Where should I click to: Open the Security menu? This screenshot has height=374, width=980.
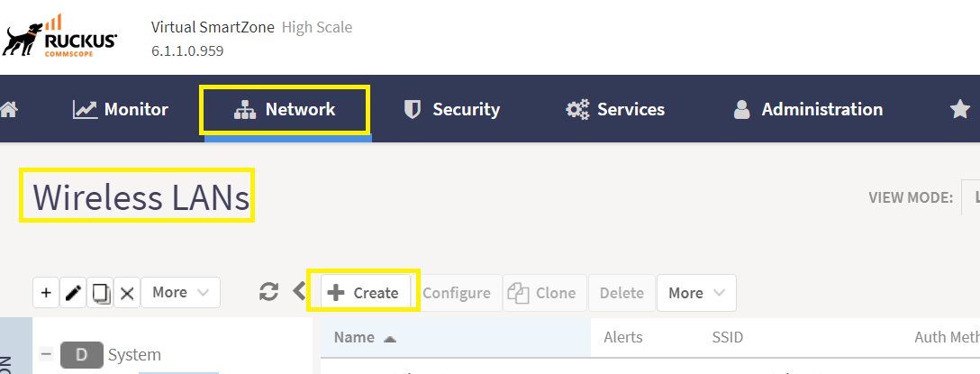click(452, 109)
